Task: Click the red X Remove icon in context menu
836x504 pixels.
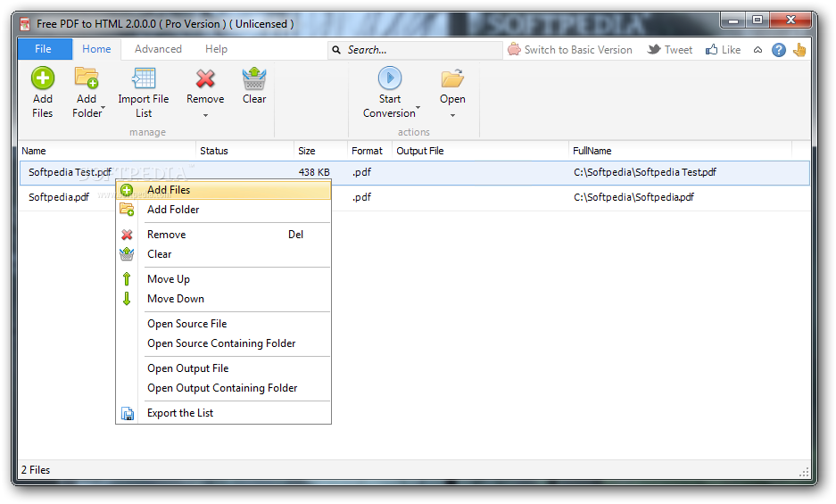Action: [127, 235]
